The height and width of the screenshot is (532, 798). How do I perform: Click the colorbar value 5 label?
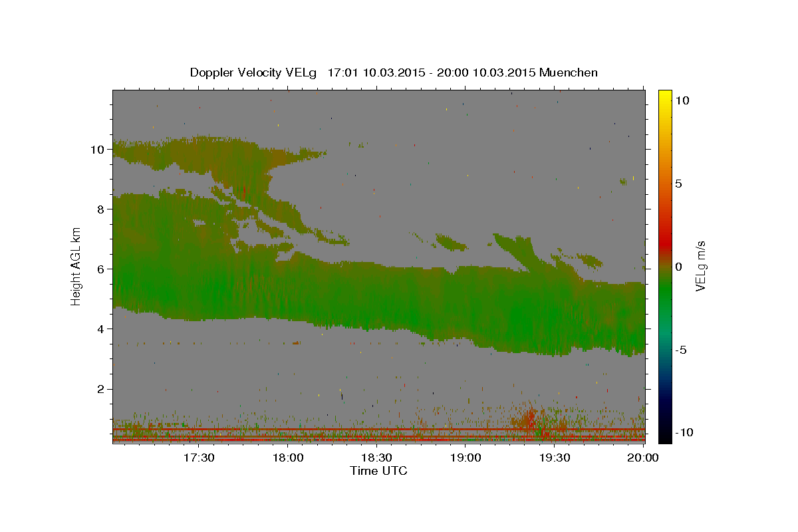coord(679,183)
